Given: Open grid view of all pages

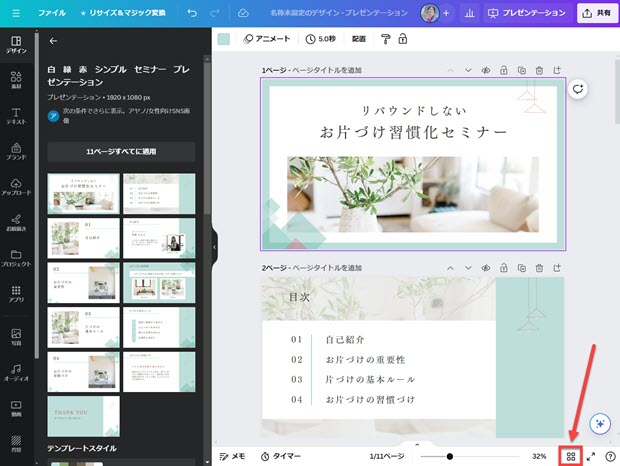Looking at the screenshot, I should coord(571,456).
